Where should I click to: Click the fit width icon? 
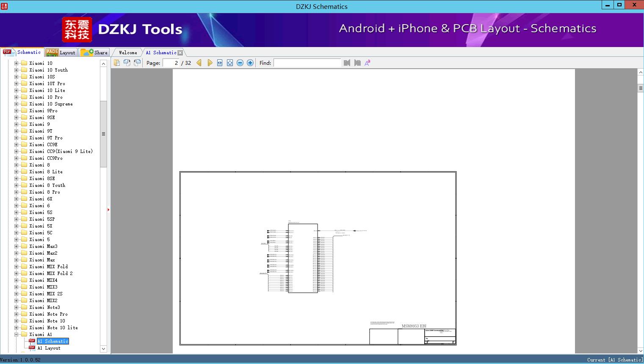tap(220, 63)
